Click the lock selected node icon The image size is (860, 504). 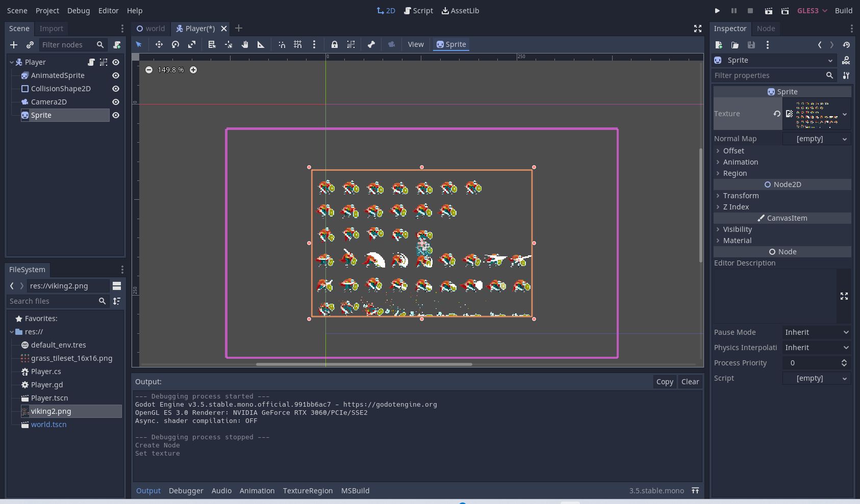point(335,44)
